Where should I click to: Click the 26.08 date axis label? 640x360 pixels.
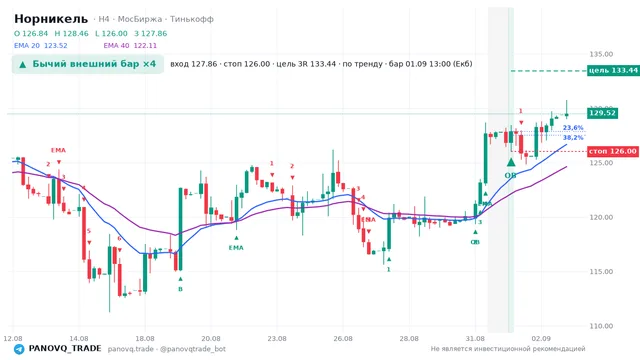point(343,338)
